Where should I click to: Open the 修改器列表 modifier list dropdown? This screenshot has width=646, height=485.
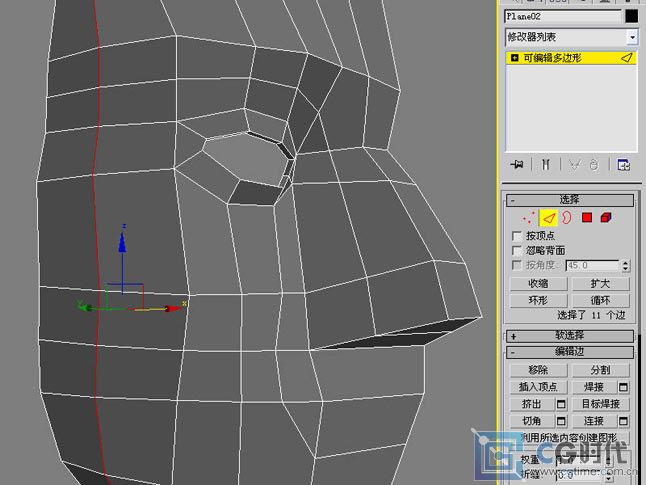[632, 36]
